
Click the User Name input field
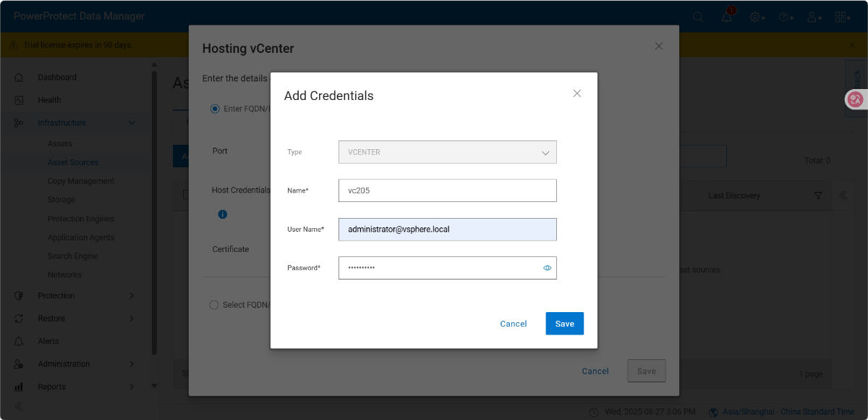click(x=448, y=229)
